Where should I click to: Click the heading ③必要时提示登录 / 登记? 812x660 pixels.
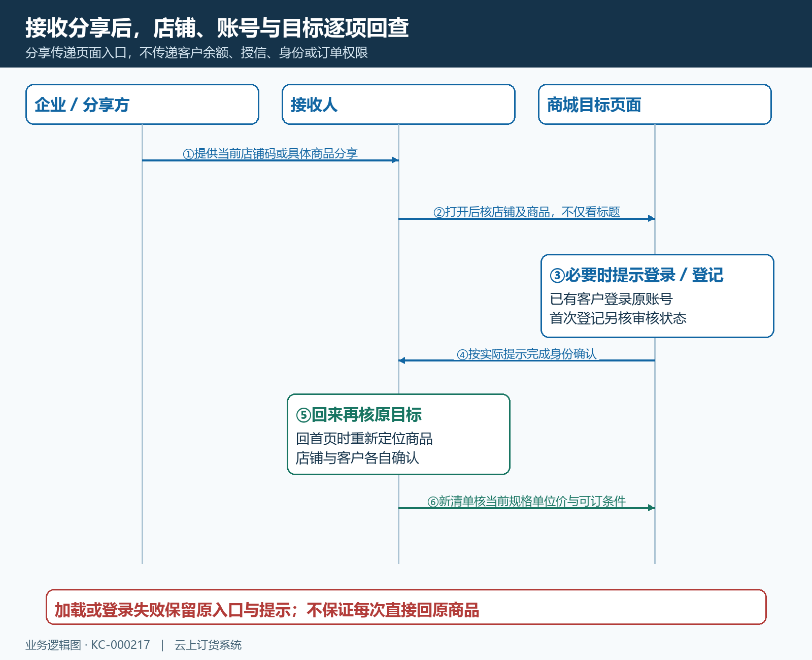pyautogui.click(x=636, y=275)
